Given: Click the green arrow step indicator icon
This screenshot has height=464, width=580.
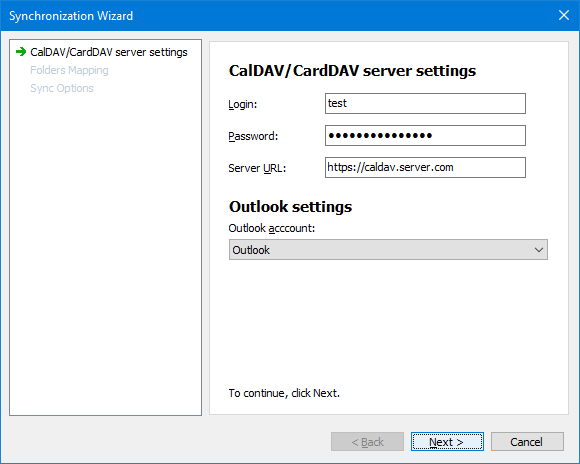Looking at the screenshot, I should pos(21,52).
